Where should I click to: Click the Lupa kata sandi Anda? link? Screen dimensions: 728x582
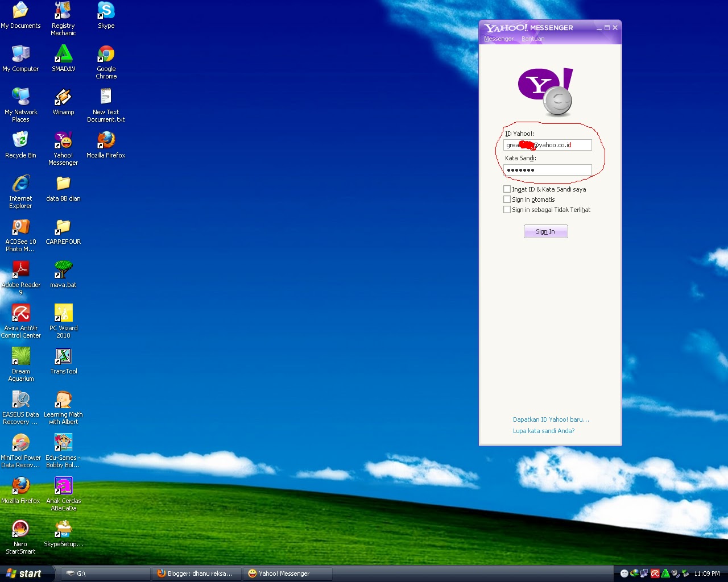point(543,431)
